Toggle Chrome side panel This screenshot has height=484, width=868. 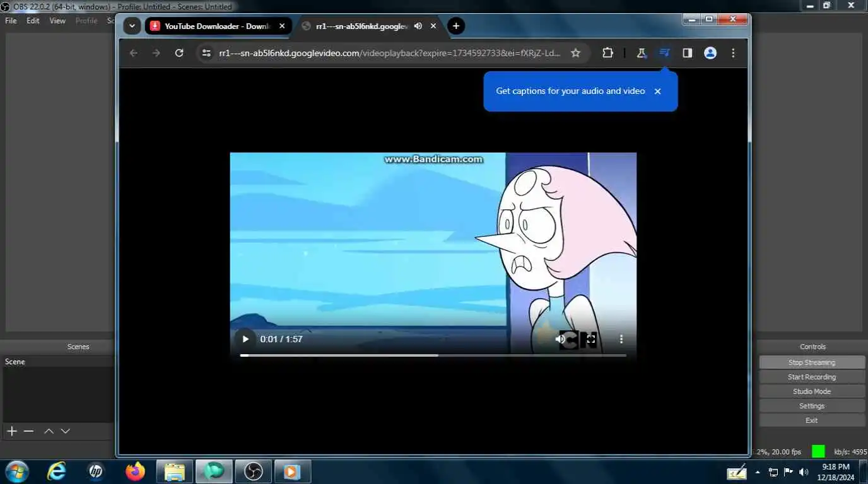pos(687,53)
